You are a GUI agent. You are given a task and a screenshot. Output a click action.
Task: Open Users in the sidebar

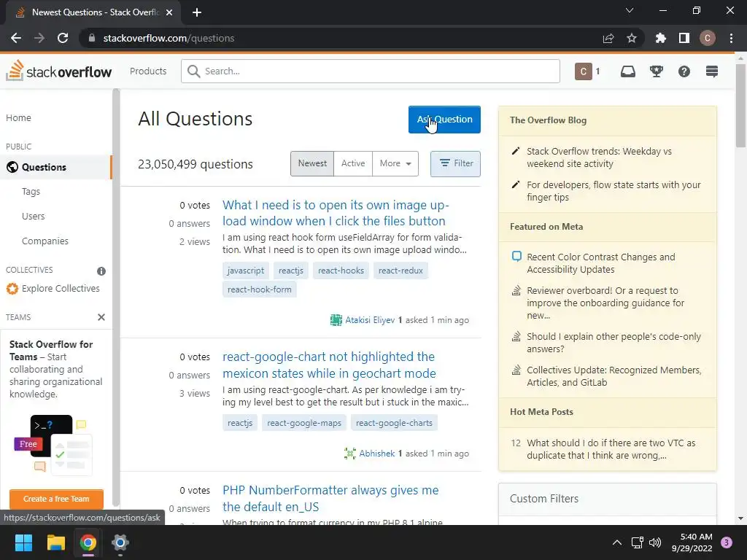click(34, 216)
